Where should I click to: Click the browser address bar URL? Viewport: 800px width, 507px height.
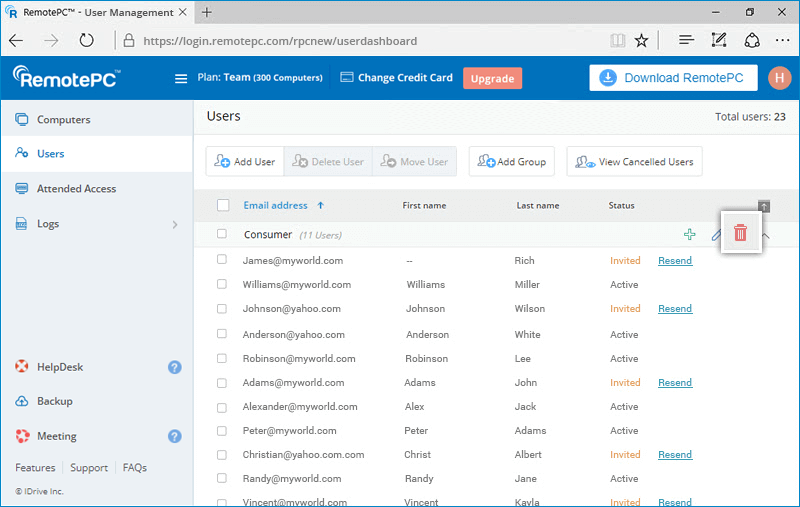(x=280, y=41)
